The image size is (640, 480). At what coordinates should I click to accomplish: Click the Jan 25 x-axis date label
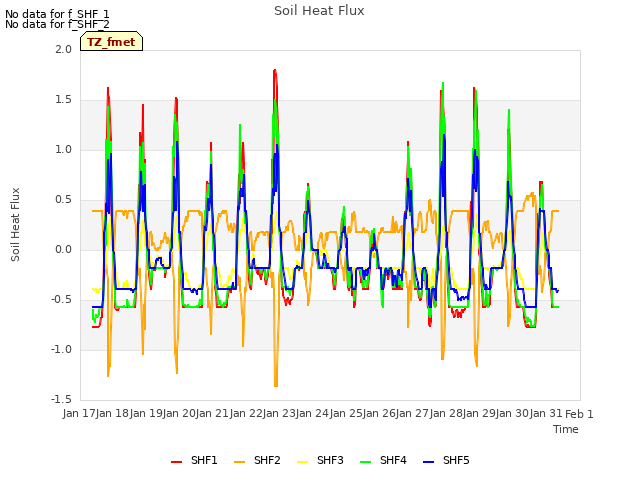pos(346,413)
